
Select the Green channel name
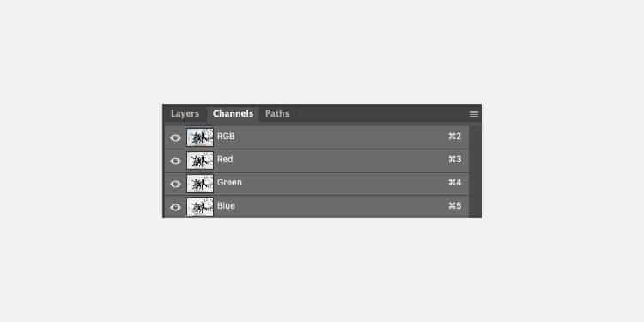pos(229,182)
